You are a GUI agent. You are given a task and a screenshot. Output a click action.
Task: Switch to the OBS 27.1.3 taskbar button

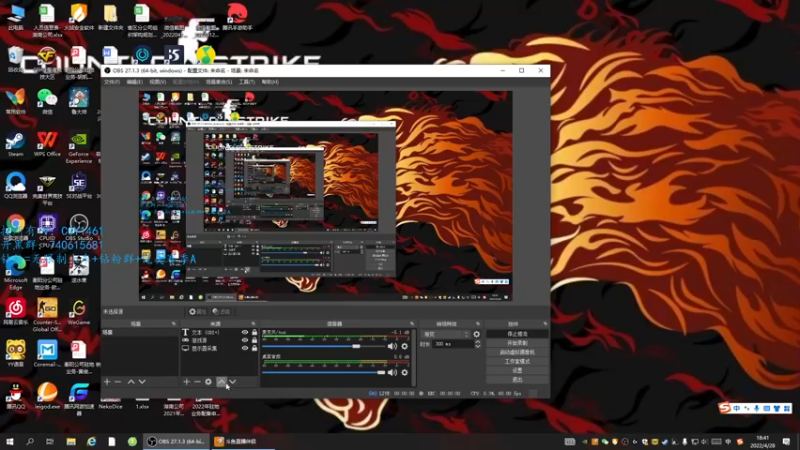pyautogui.click(x=176, y=441)
